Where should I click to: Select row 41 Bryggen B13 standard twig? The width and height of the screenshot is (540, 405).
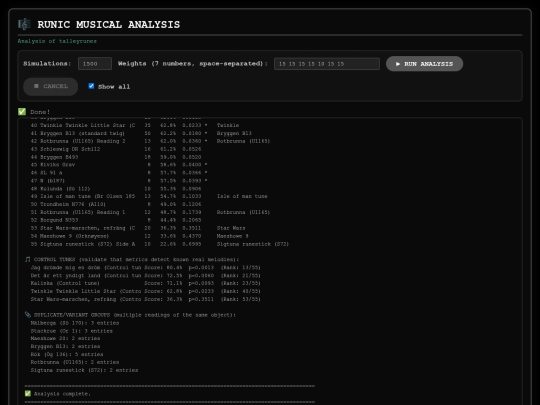pyautogui.click(x=141, y=133)
